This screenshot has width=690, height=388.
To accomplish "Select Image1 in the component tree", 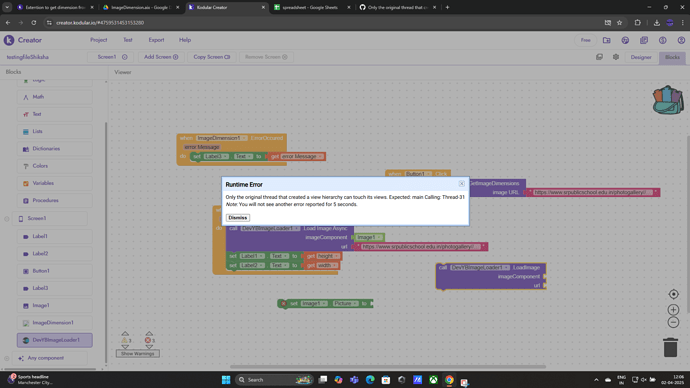I will click(55, 305).
